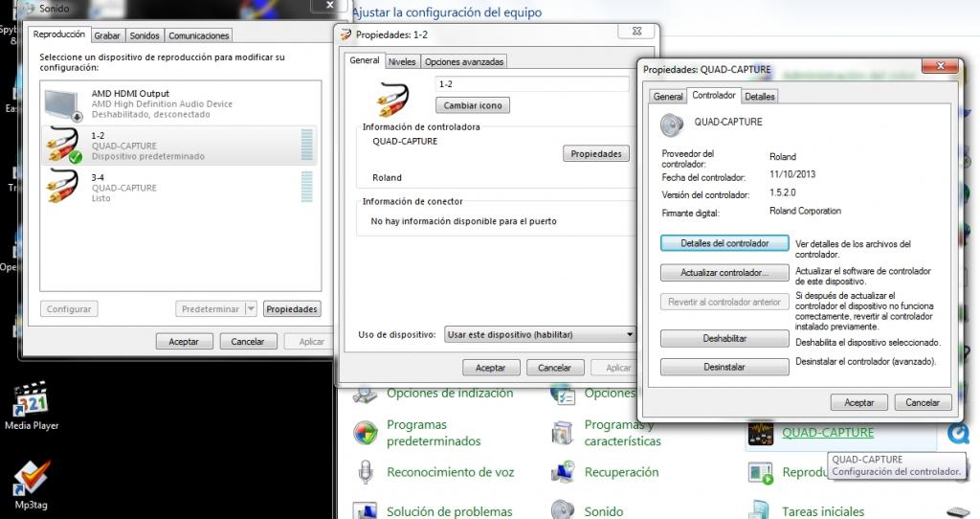Image resolution: width=980 pixels, height=519 pixels.
Task: Switch to Detalles tab in QUAD-CAPTURE properties
Action: 759,97
